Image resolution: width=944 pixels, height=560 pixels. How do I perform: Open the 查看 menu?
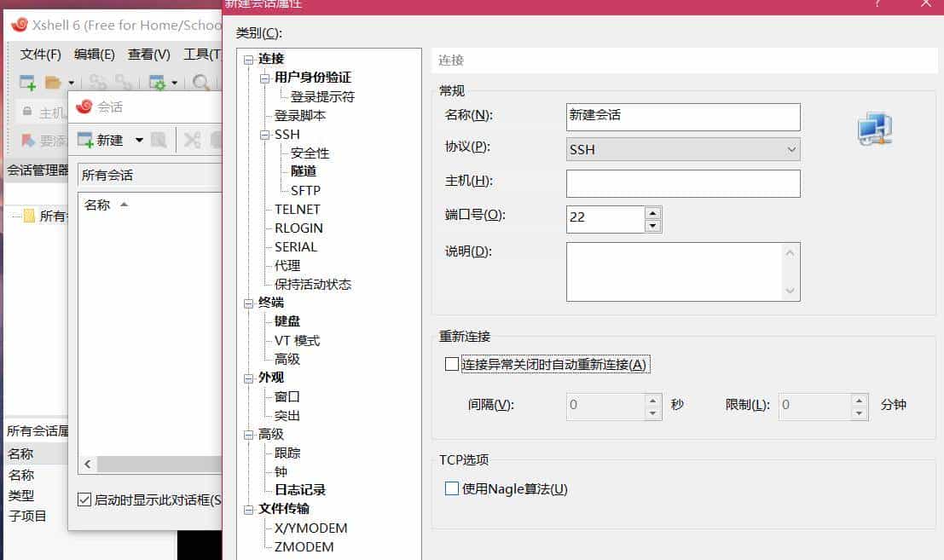(147, 55)
